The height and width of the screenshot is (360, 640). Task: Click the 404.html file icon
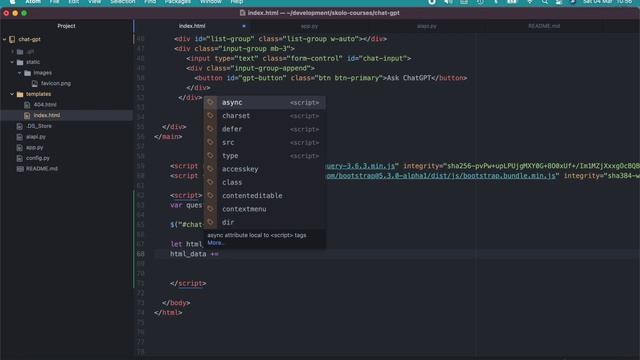pyautogui.click(x=27, y=105)
